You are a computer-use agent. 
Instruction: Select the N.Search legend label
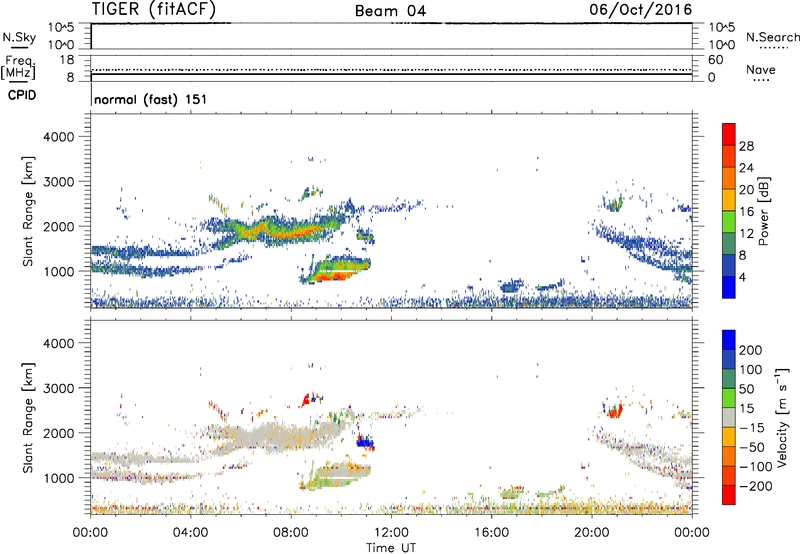772,37
